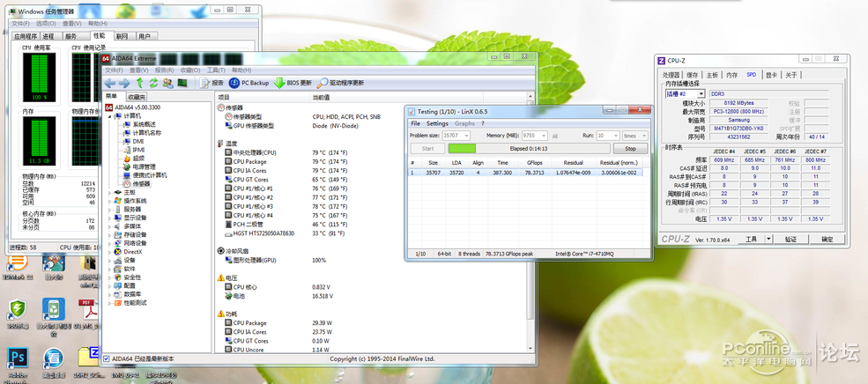Screen dimensions: 868x384
Task: Switch to CPU-Z 显卡 tab
Action: point(771,75)
